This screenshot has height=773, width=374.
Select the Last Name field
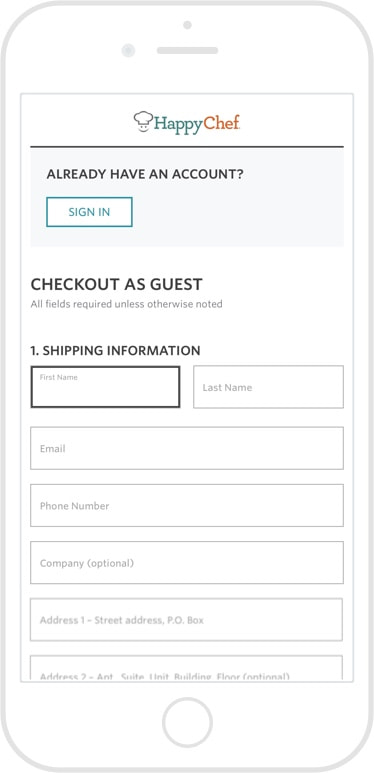268,387
